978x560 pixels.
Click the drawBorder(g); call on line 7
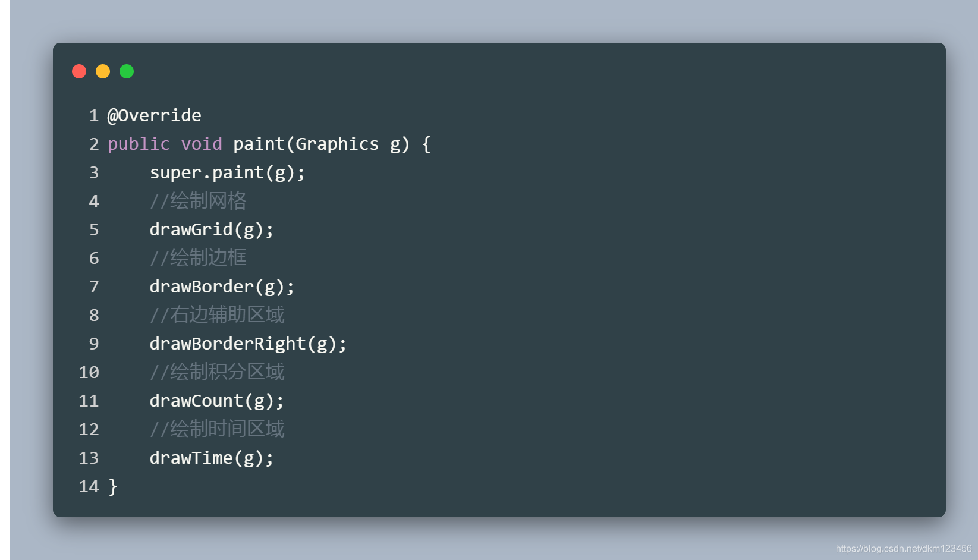[x=222, y=287]
